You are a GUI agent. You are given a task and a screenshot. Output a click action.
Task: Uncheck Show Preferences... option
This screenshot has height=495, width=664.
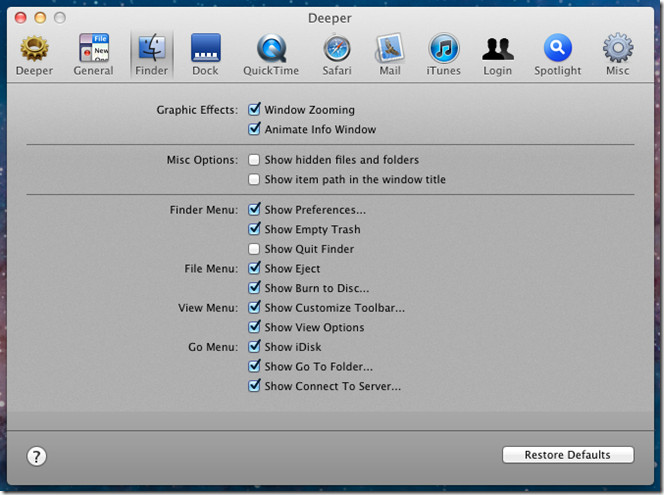pyautogui.click(x=254, y=209)
